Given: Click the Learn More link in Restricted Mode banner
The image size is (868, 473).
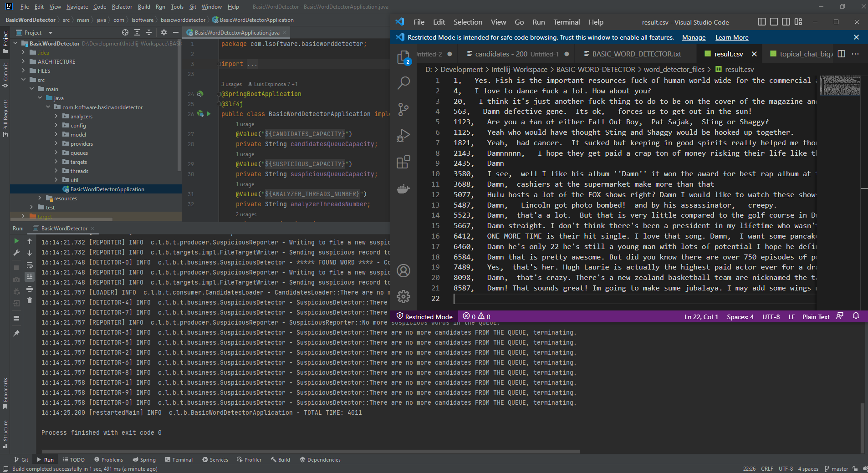Looking at the screenshot, I should [x=731, y=37].
